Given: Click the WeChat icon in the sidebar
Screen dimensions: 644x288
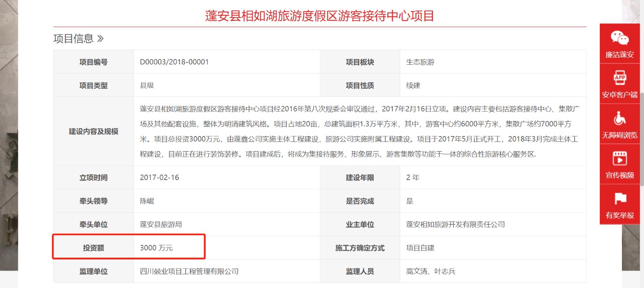Looking at the screenshot, I should [x=619, y=38].
